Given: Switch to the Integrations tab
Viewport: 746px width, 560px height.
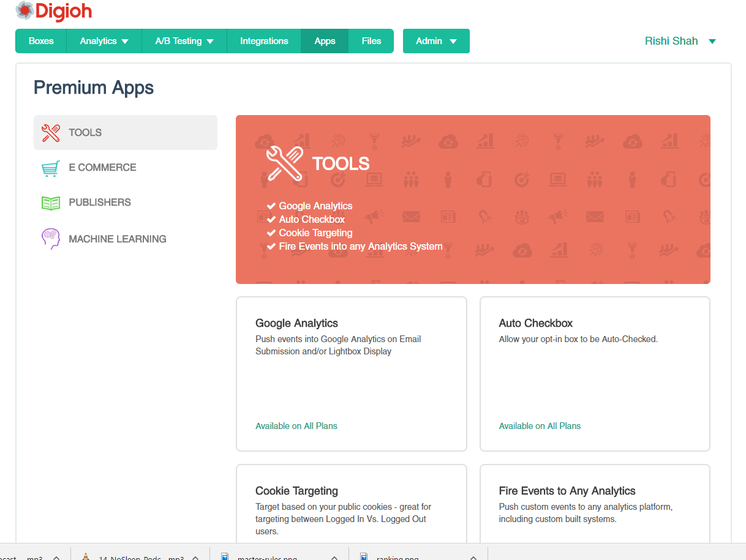Looking at the screenshot, I should 264,41.
